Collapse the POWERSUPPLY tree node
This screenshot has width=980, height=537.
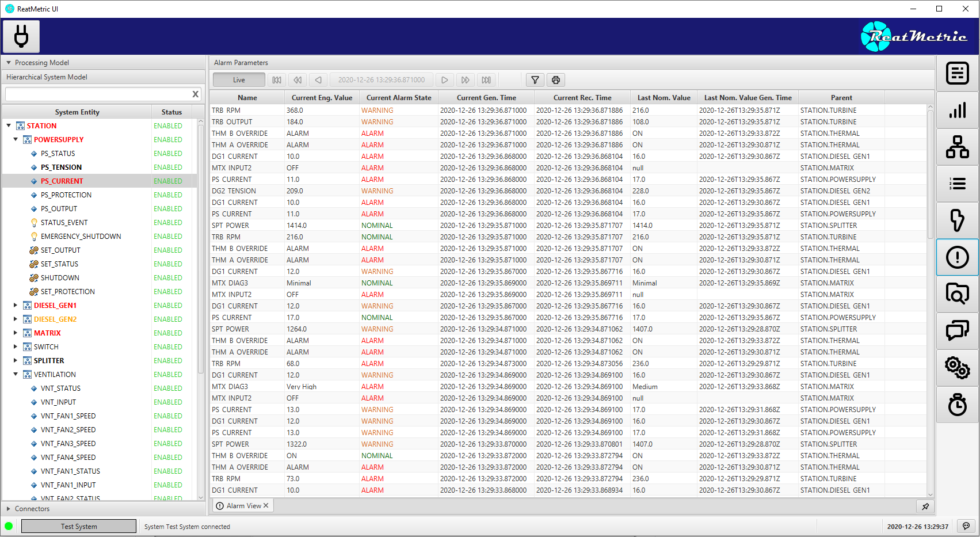tap(16, 139)
